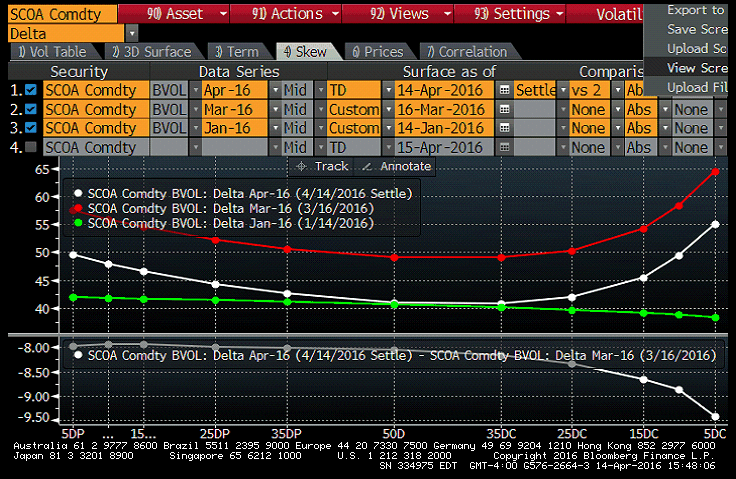Open calendar picker for 14-Apr-2016 date
The image size is (736, 479).
pyautogui.click(x=505, y=90)
